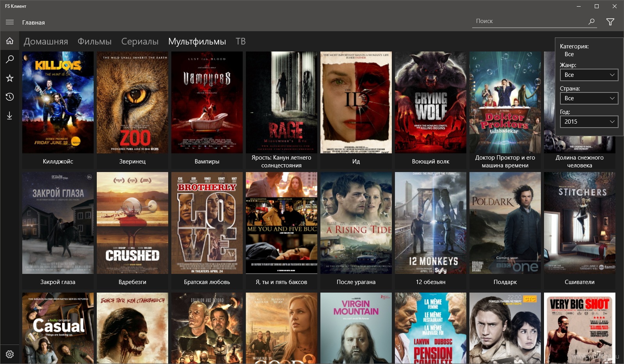Expand the Страна dropdown

pos(589,98)
